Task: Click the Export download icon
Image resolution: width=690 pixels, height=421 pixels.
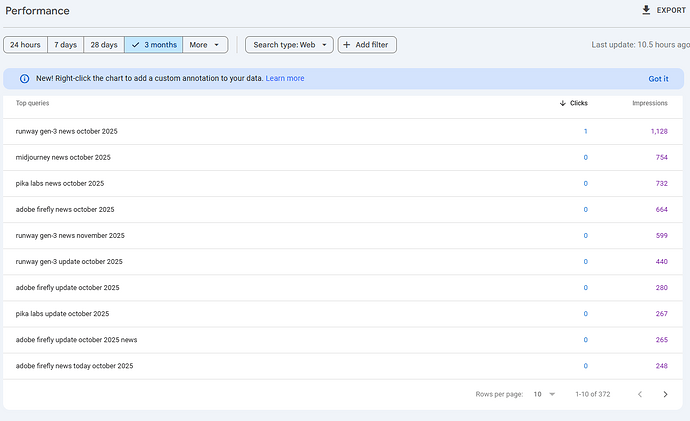Action: [646, 10]
